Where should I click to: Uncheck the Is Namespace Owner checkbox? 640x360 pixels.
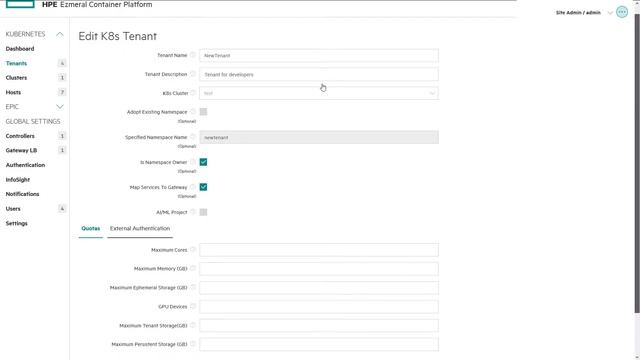coord(203,162)
